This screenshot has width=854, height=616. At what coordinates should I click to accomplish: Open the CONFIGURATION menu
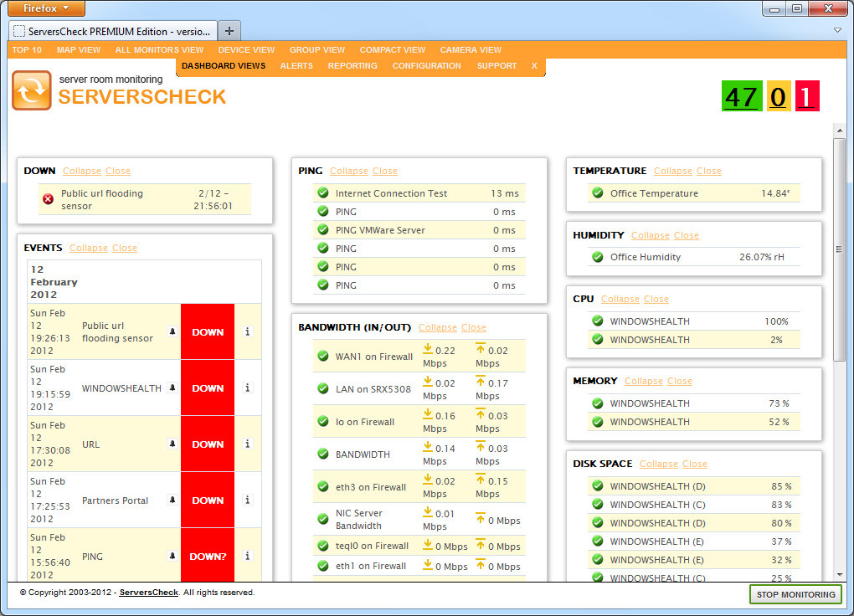tap(426, 66)
